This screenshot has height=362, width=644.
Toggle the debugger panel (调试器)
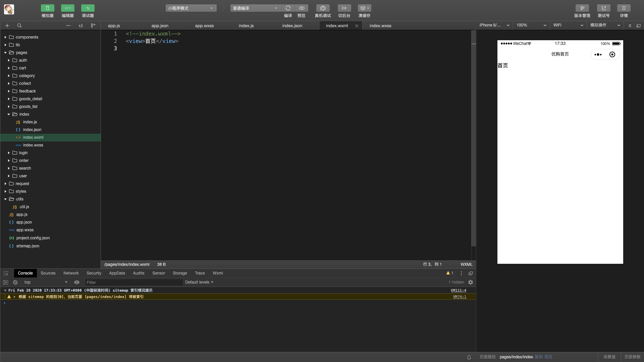(88, 8)
